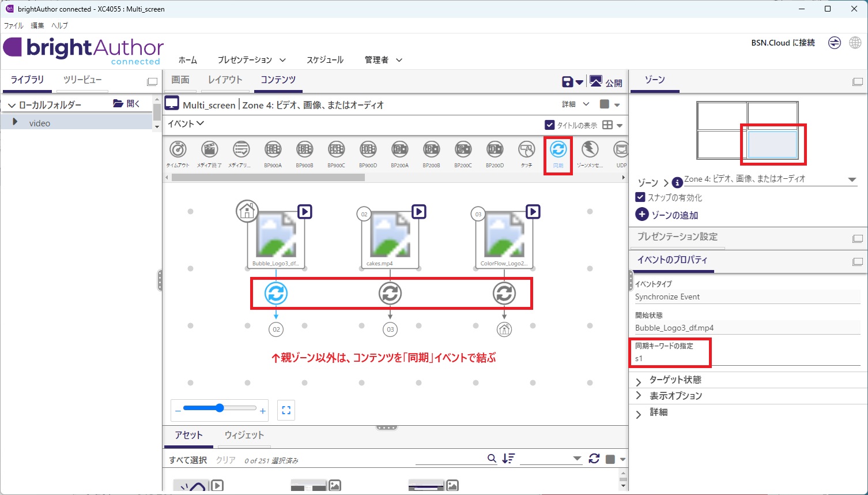The height and width of the screenshot is (495, 868).
Task: Click the home state node icon
Action: click(247, 211)
